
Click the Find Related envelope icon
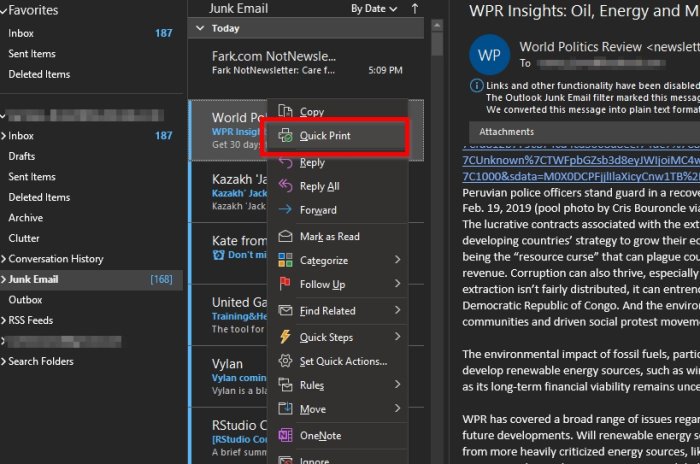click(285, 310)
